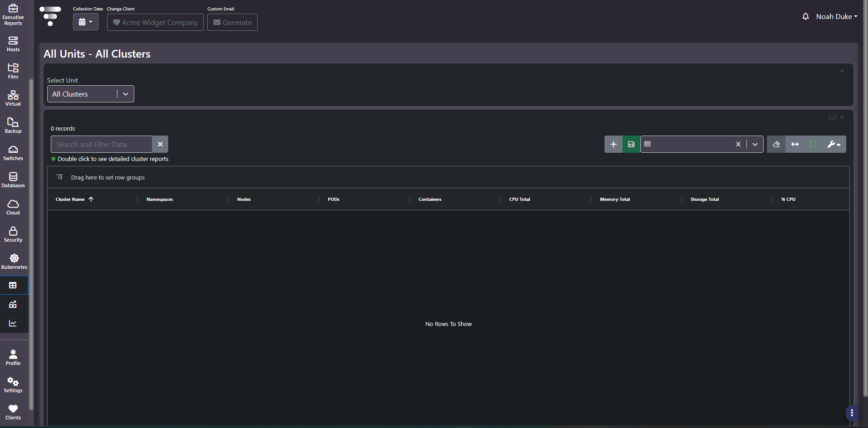868x428 pixels.
Task: Focus Search and Filter Data field
Action: [x=102, y=144]
